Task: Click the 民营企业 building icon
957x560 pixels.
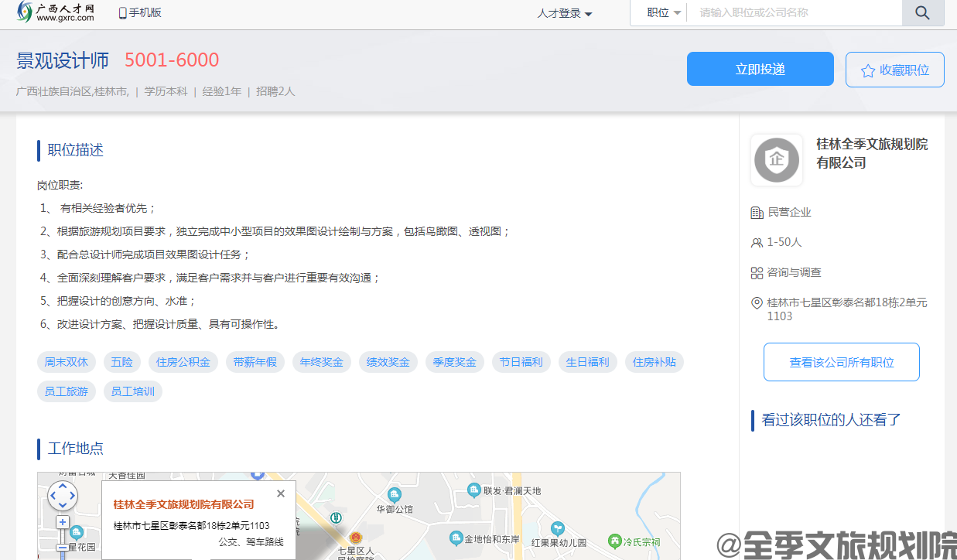Action: click(757, 212)
